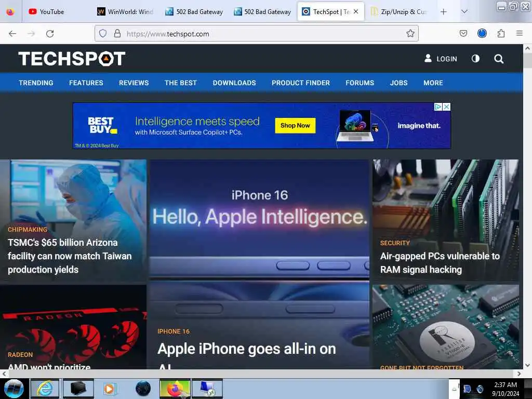Open a new browser tab

(444, 12)
